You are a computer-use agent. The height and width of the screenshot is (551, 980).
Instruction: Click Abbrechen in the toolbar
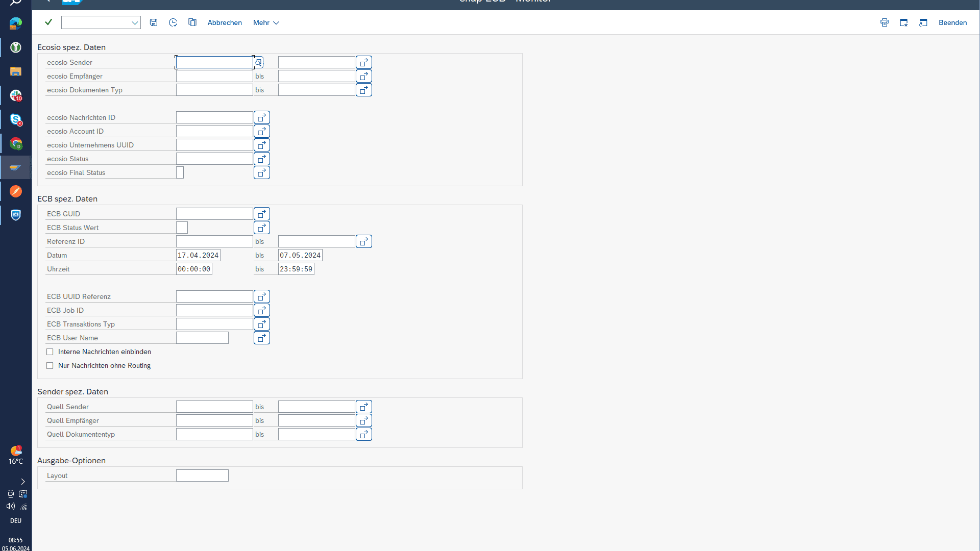(x=225, y=22)
